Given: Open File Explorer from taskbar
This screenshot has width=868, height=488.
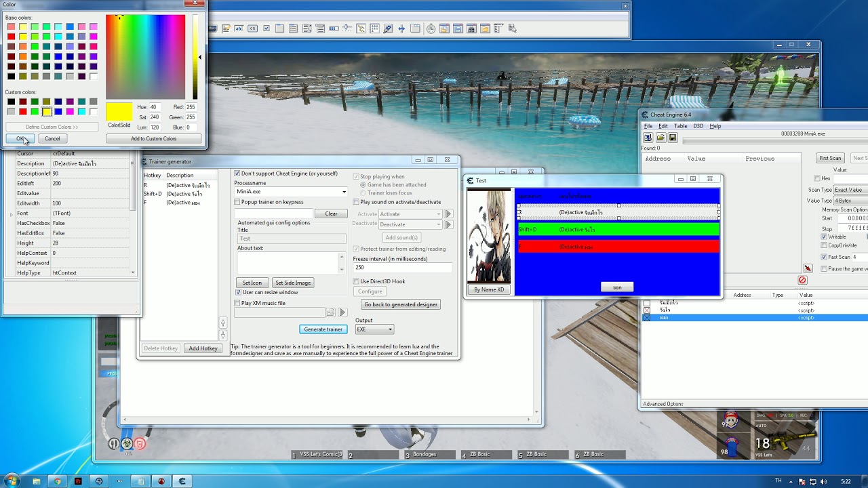Looking at the screenshot, I should (x=36, y=481).
